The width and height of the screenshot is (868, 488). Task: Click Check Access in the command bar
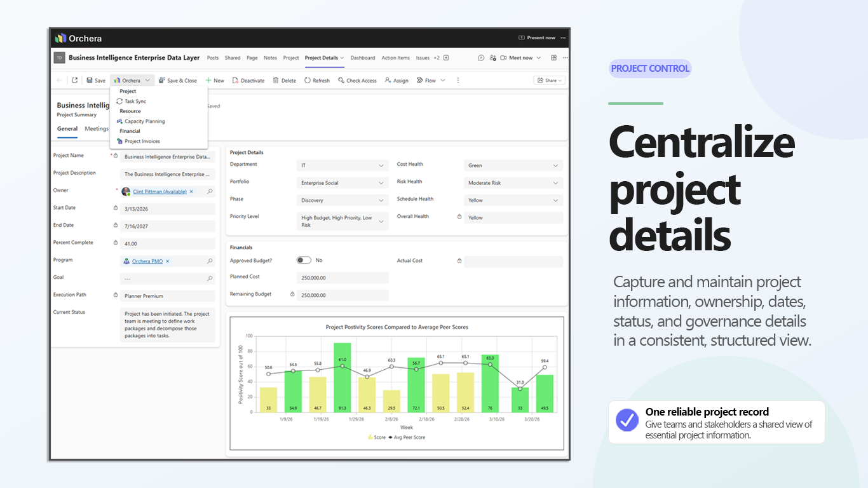[x=358, y=81]
